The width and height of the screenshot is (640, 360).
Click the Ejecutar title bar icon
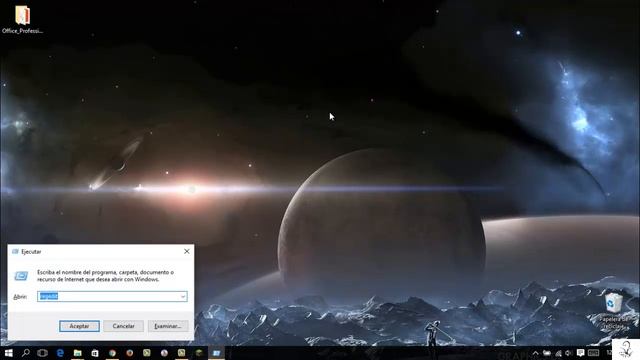15,251
